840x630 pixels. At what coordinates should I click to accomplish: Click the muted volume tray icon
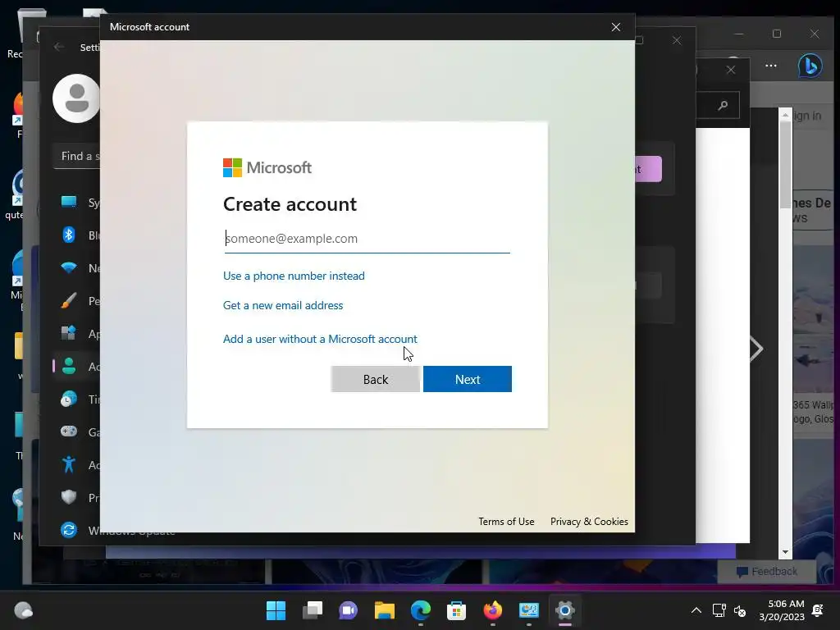(740, 610)
